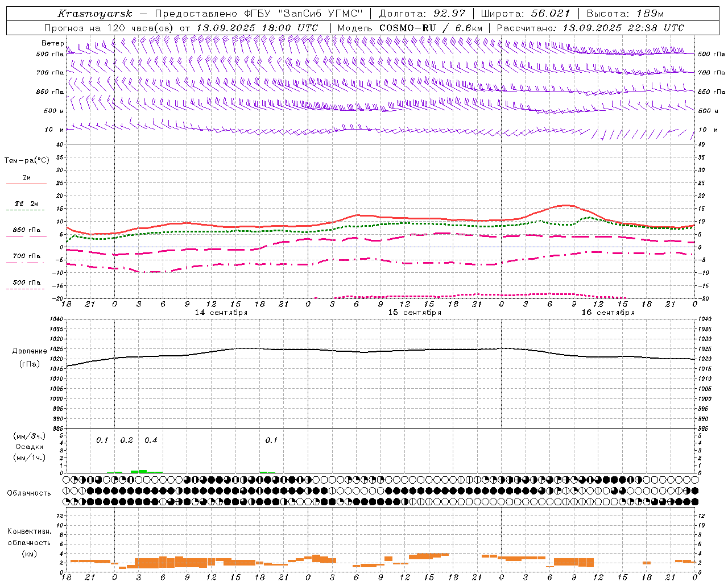Click the '15 сентября' date label
Image resolution: width=728 pixels, height=582 pixels.
415,313
